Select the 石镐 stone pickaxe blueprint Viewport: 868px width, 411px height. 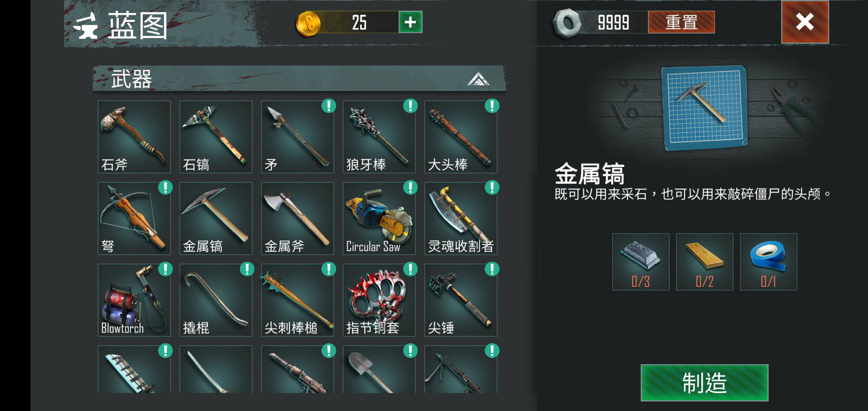click(216, 137)
